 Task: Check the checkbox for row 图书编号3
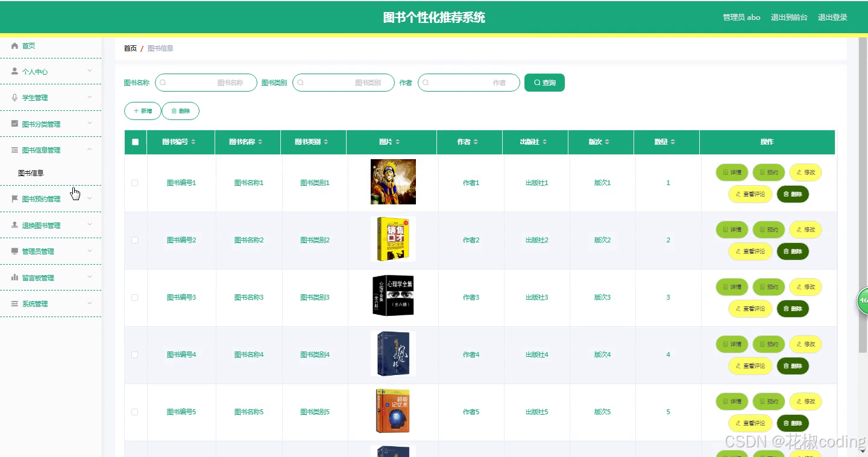click(135, 297)
